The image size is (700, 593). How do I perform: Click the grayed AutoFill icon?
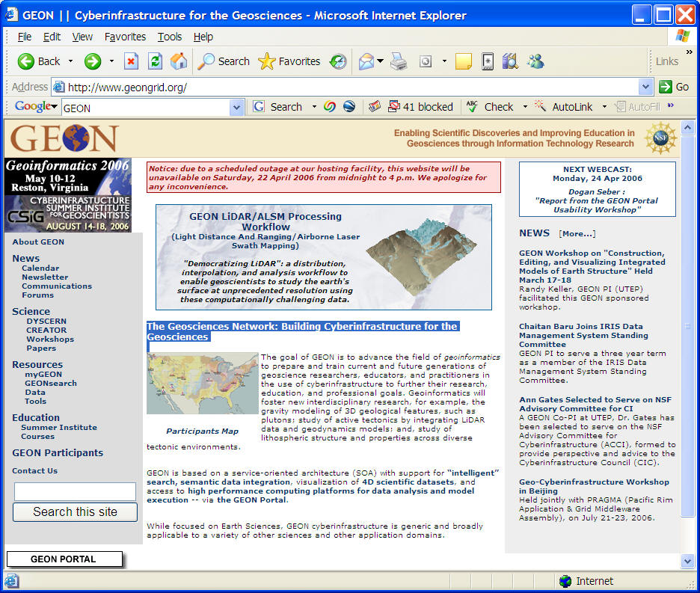(620, 107)
